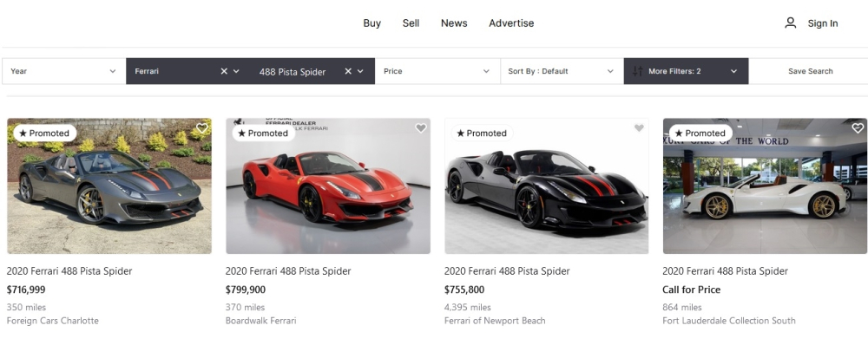Open the red Ferrari listing photo

[328, 186]
